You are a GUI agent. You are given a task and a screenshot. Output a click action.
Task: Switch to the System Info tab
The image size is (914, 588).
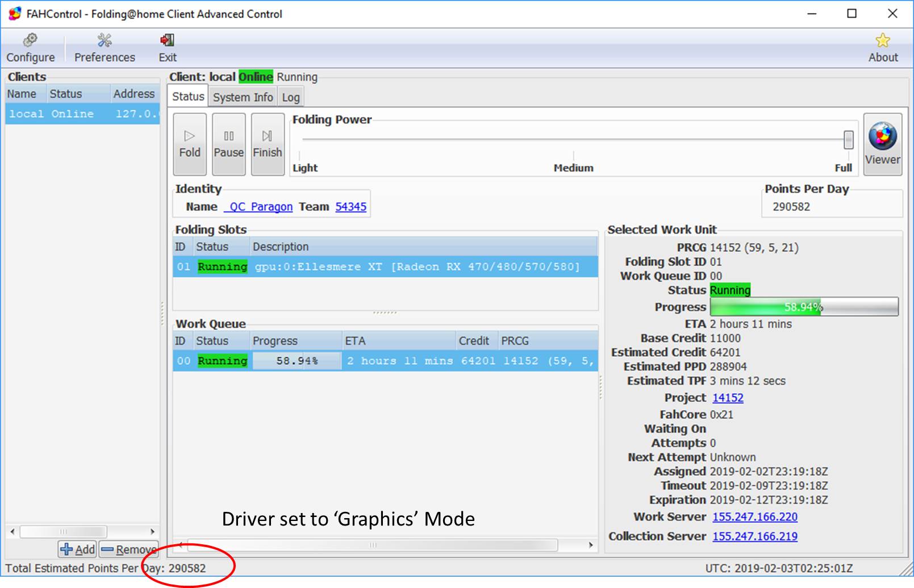[x=243, y=97]
